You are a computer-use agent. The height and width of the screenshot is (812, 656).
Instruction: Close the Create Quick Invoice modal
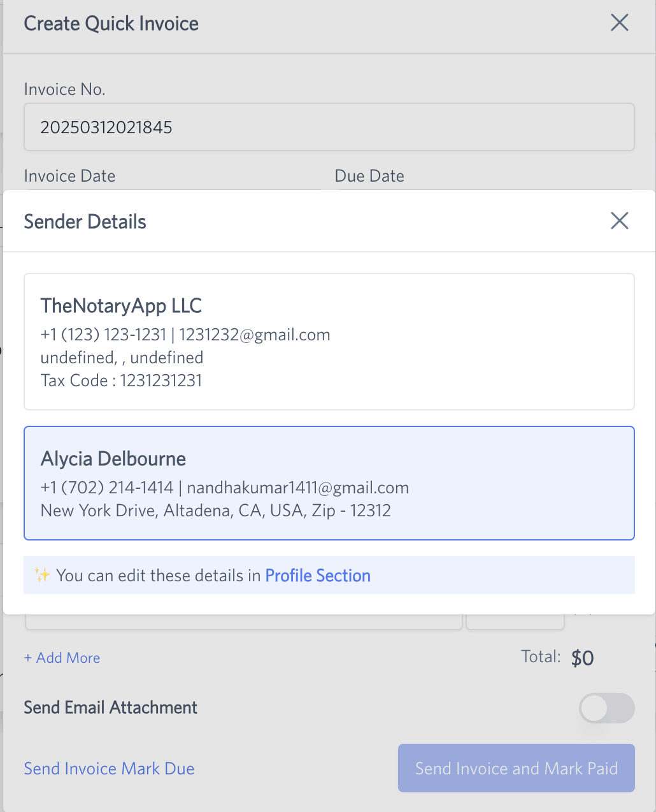coord(618,22)
